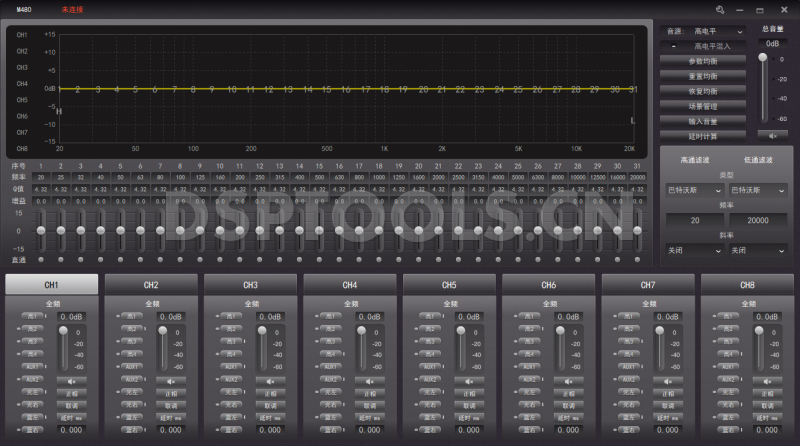The image size is (800, 446).
Task: Click 联调 link button in CH2
Action: click(x=171, y=406)
